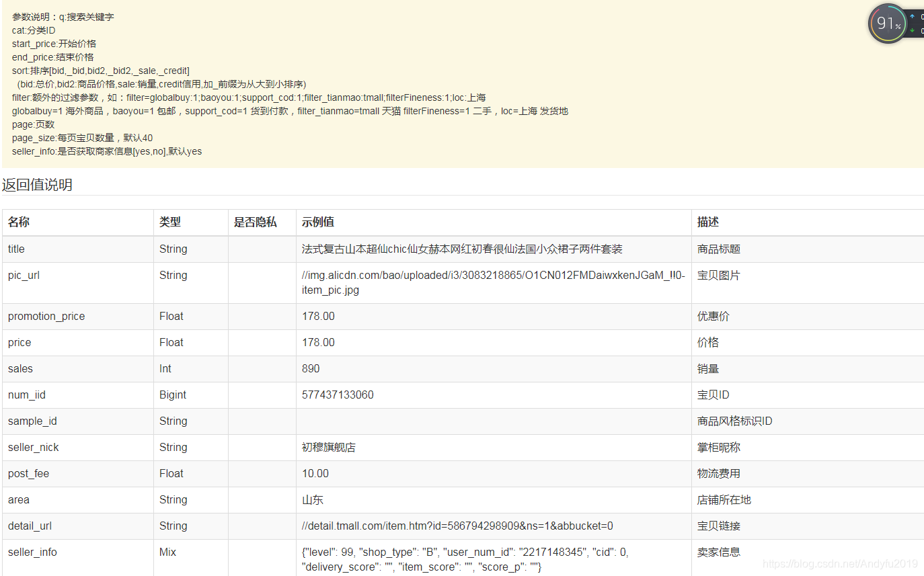Screen dimensions: 924x576
Task: Click the seller_info JSON example value
Action: (x=465, y=560)
